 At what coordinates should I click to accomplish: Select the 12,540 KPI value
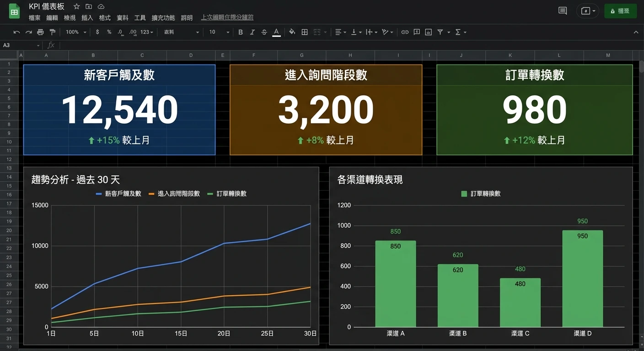pyautogui.click(x=119, y=110)
